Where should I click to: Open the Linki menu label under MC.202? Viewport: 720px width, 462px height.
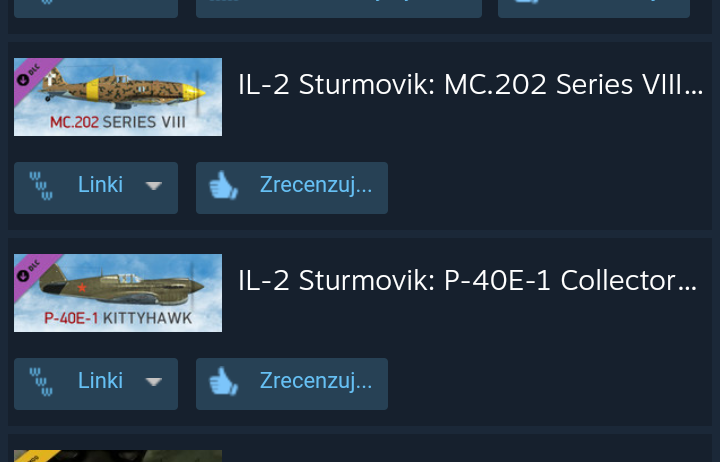click(x=100, y=185)
